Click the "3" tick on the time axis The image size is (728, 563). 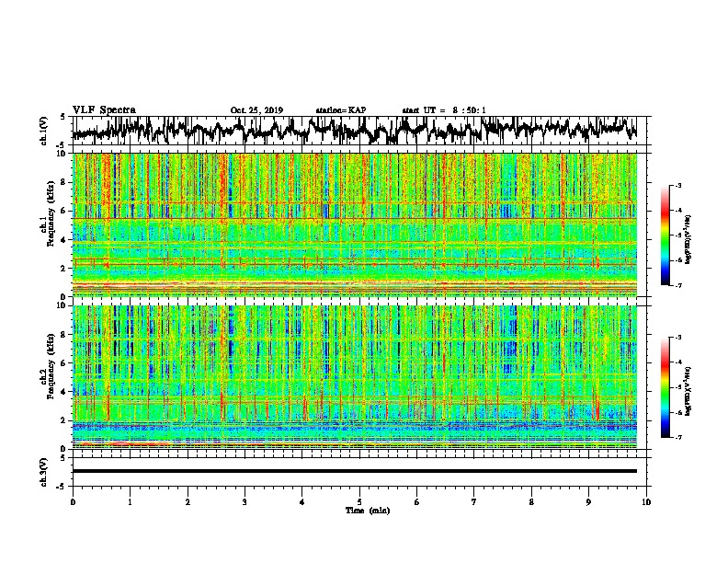point(245,502)
